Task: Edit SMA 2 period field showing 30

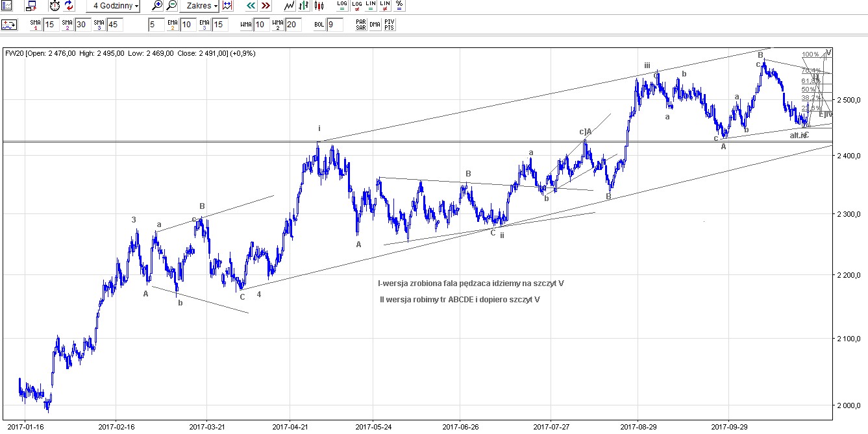Action: 82,25
